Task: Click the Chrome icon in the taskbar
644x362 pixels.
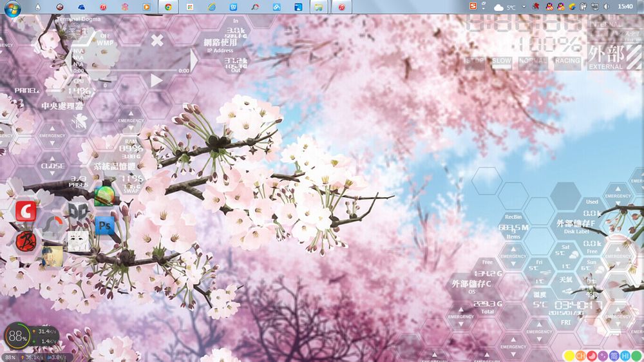Action: tap(168, 7)
